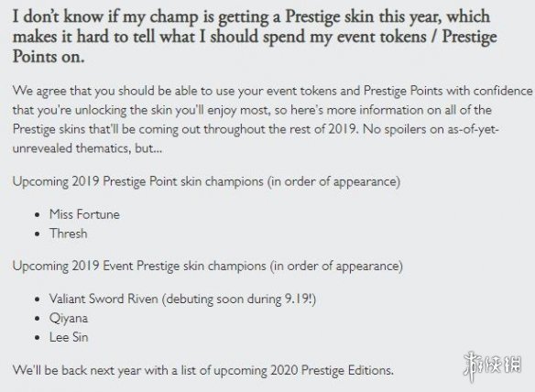Click the Qiyana list item
535x392 pixels.
[69, 319]
